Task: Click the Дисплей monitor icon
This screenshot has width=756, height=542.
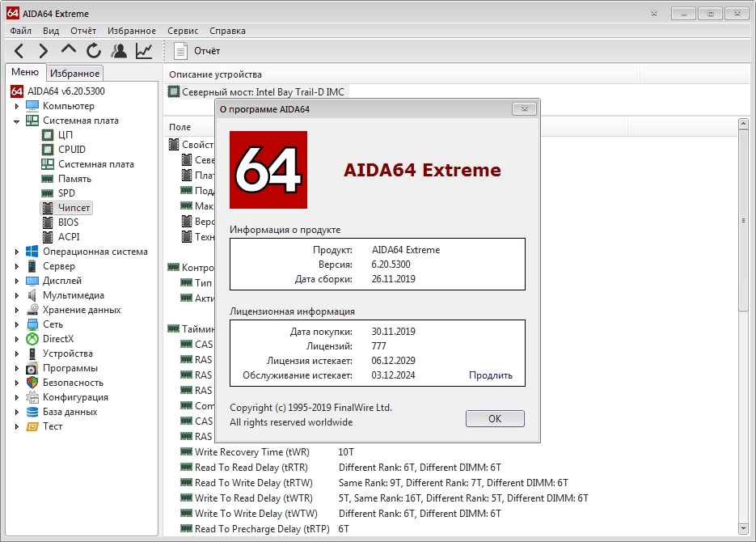Action: (32, 281)
